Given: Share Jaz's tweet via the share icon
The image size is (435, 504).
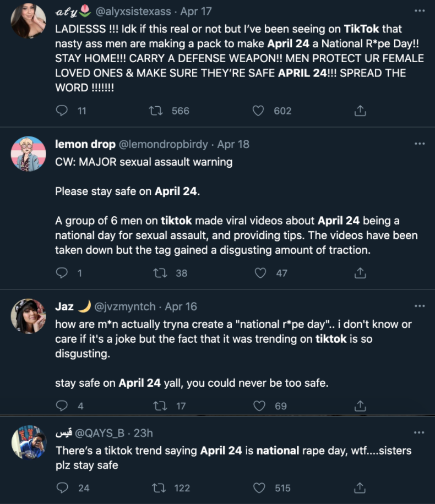Looking at the screenshot, I should (360, 406).
